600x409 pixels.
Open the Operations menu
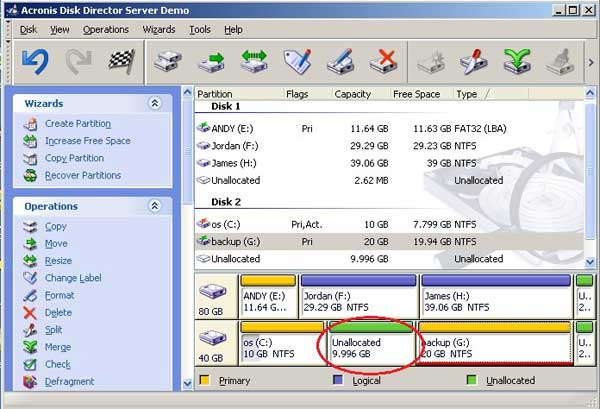(x=106, y=30)
